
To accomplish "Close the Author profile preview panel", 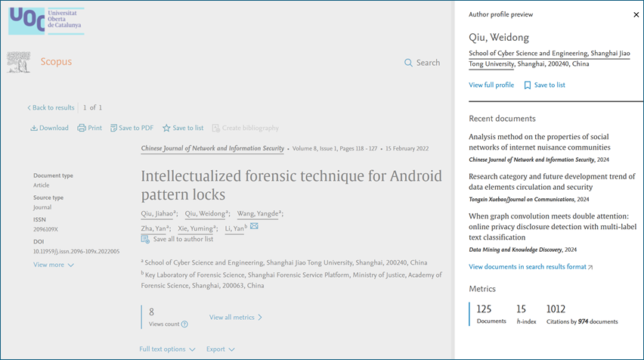I will coord(636,14).
